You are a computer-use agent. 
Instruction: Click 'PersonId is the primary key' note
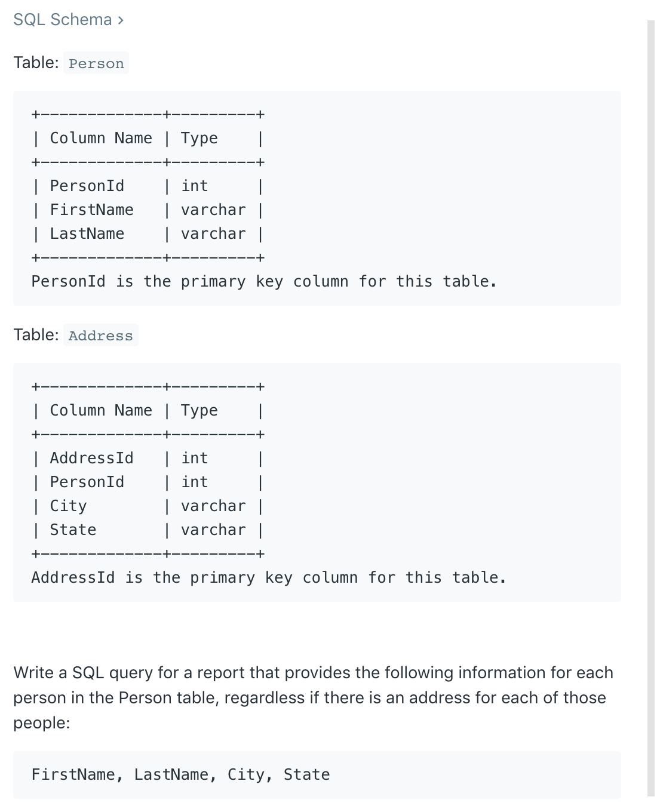pos(264,282)
